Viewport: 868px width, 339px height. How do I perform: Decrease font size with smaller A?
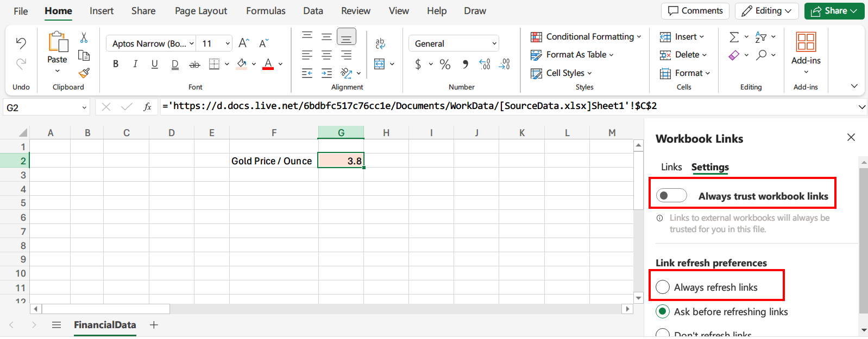click(x=264, y=43)
